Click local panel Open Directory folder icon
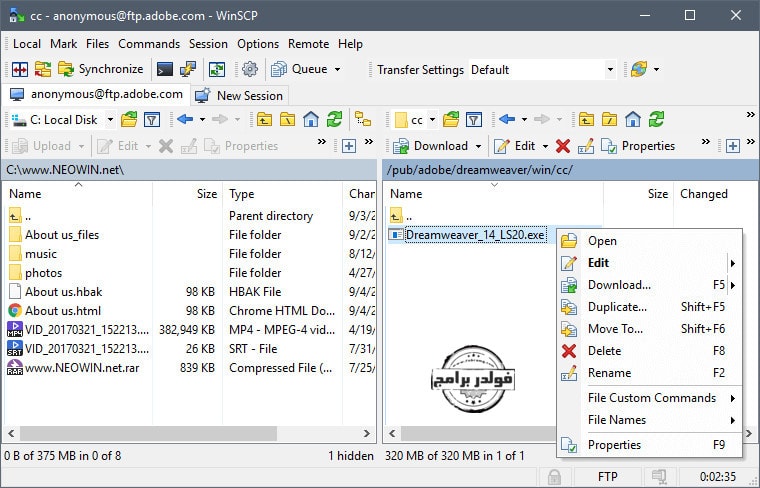 click(129, 119)
